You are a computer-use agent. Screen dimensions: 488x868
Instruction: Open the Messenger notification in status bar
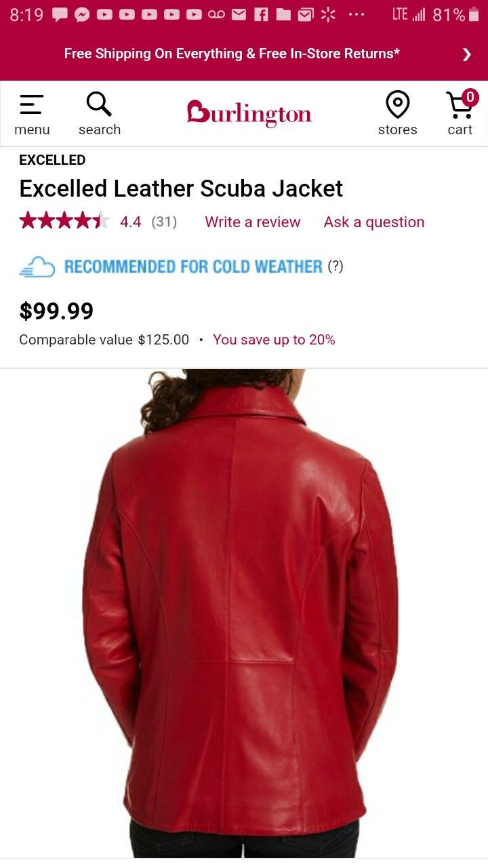pyautogui.click(x=82, y=15)
